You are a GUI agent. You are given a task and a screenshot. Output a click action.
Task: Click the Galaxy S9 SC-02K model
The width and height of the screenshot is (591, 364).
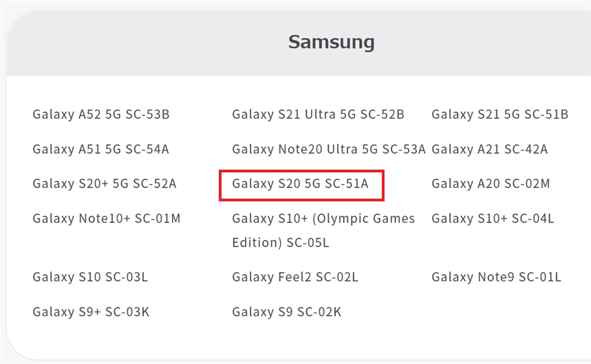[286, 312]
